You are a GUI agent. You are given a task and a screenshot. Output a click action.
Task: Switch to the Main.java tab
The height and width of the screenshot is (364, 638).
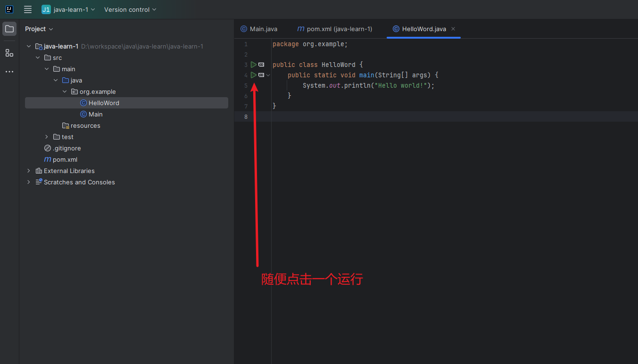coord(258,29)
